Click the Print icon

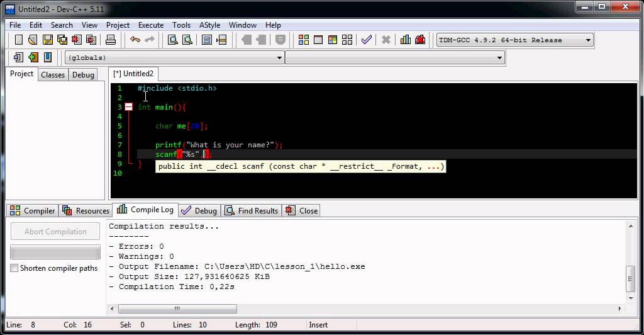tap(111, 40)
